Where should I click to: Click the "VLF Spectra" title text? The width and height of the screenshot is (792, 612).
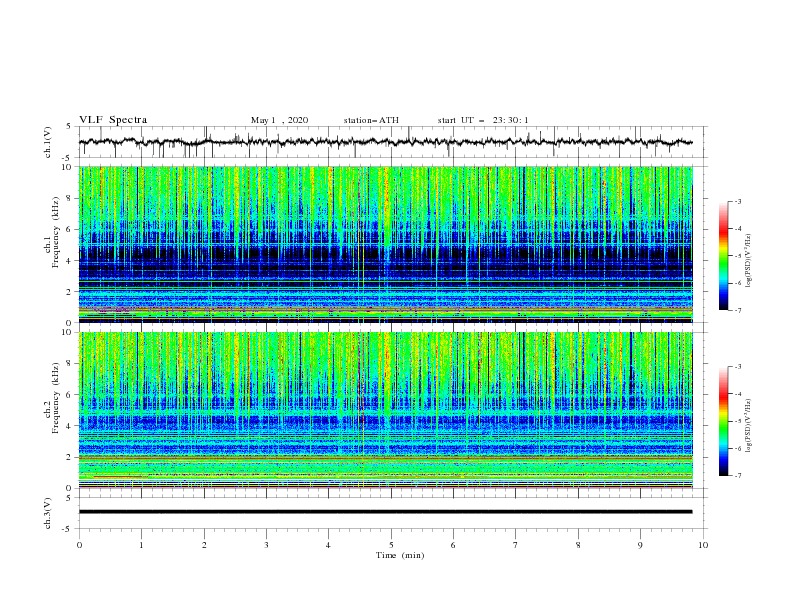[x=113, y=120]
